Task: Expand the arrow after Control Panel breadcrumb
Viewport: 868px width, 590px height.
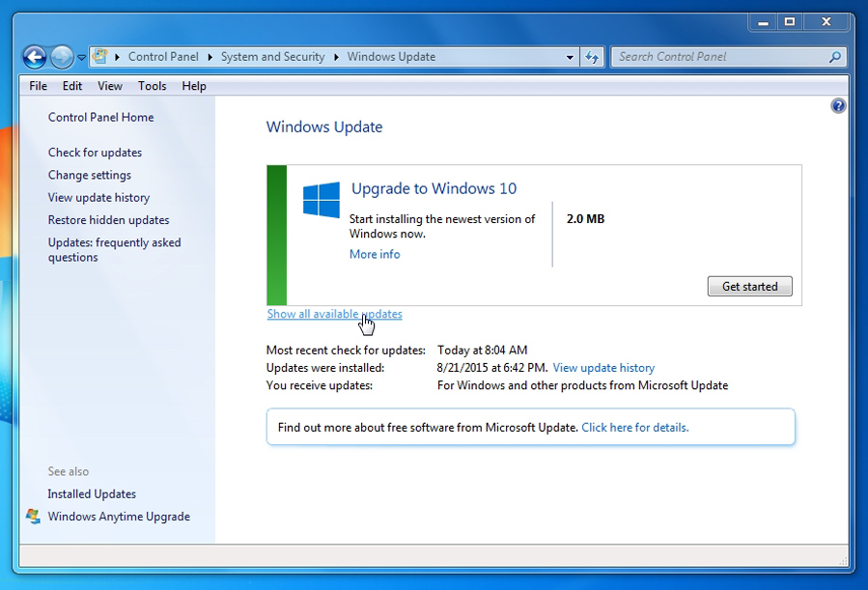Action: click(210, 56)
